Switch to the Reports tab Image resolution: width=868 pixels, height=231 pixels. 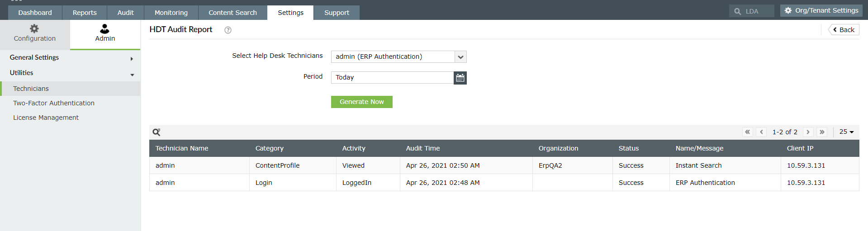click(x=85, y=13)
